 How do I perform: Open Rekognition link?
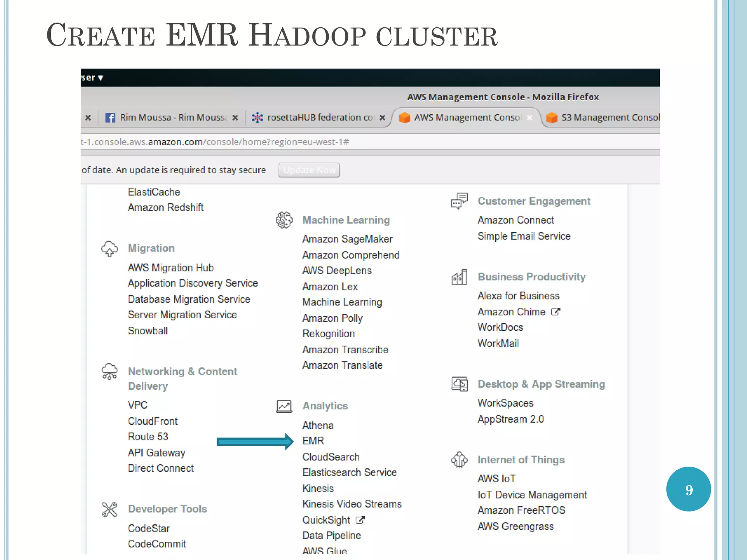(x=329, y=334)
